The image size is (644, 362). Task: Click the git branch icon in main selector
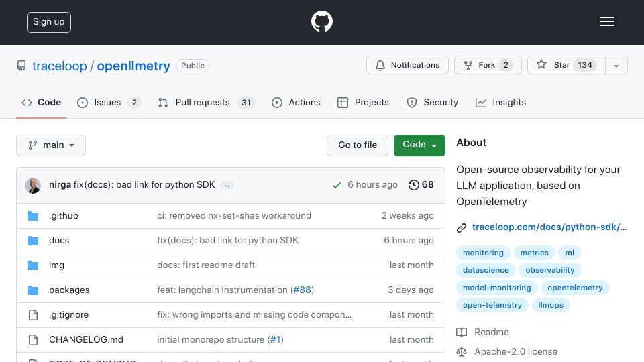pos(32,145)
